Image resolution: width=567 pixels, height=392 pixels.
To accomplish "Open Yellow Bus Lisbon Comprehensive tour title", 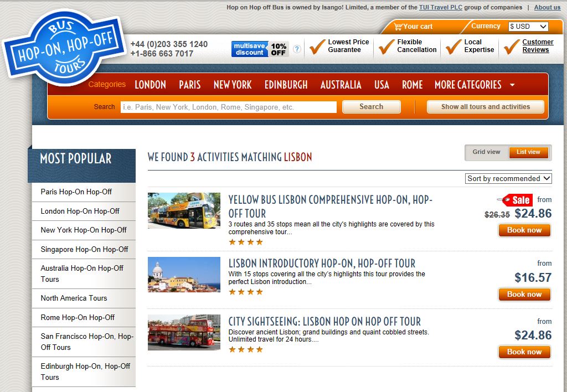I will point(330,206).
